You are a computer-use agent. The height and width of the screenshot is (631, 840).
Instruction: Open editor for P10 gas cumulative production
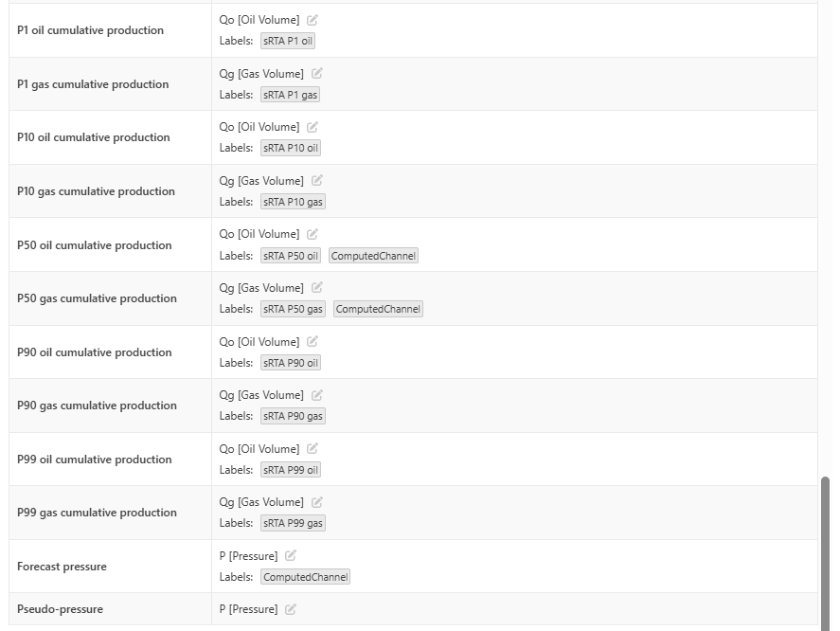point(317,181)
